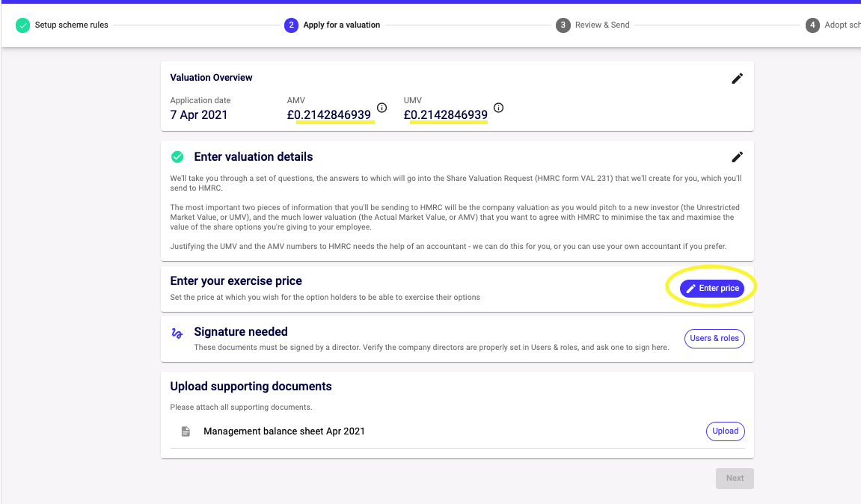The image size is (861, 504).
Task: Click the green check beside Enter valuation details
Action: pos(177,157)
